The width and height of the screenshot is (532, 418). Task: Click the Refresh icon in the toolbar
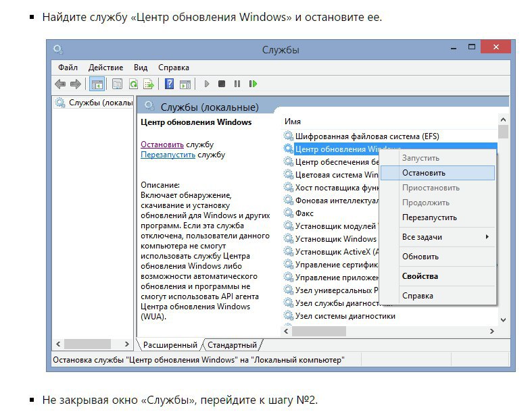tap(133, 84)
